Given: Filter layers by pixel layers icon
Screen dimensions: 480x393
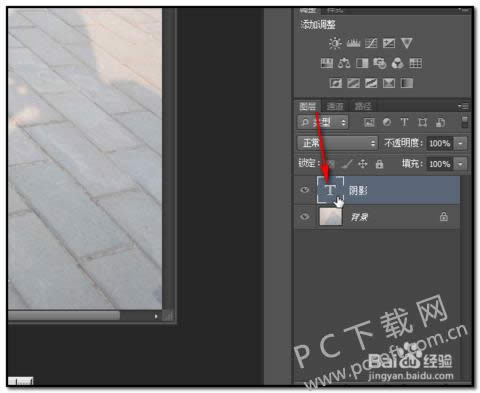Looking at the screenshot, I should click(x=369, y=123).
